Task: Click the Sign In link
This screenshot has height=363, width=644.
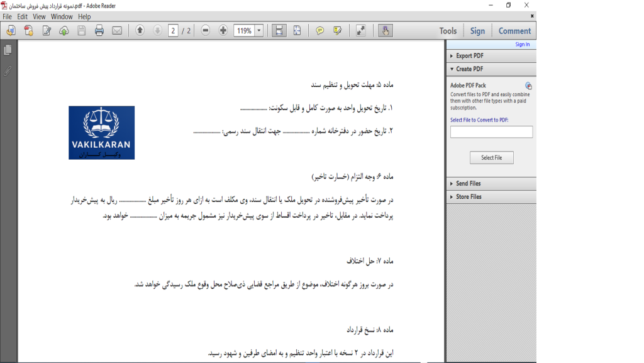Action: [522, 45]
